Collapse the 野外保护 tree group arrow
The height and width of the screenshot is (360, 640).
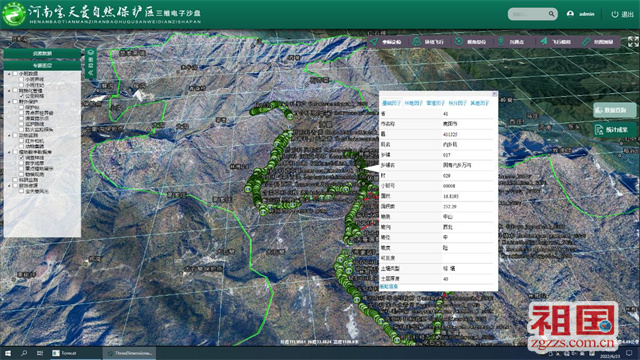9,102
